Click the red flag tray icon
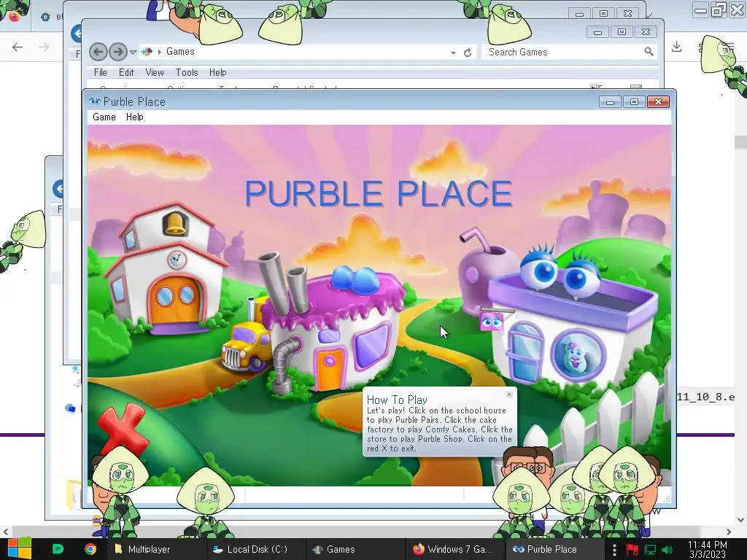The width and height of the screenshot is (747, 560). tap(632, 550)
